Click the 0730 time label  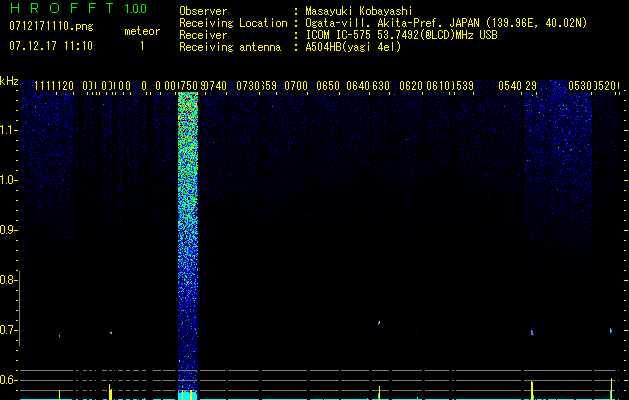[x=248, y=85]
